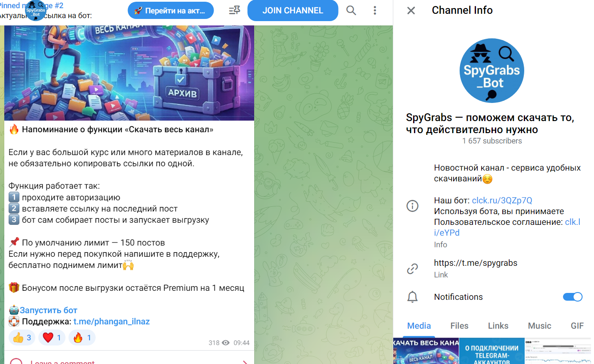Toggle the Notifications switch off

tap(572, 297)
